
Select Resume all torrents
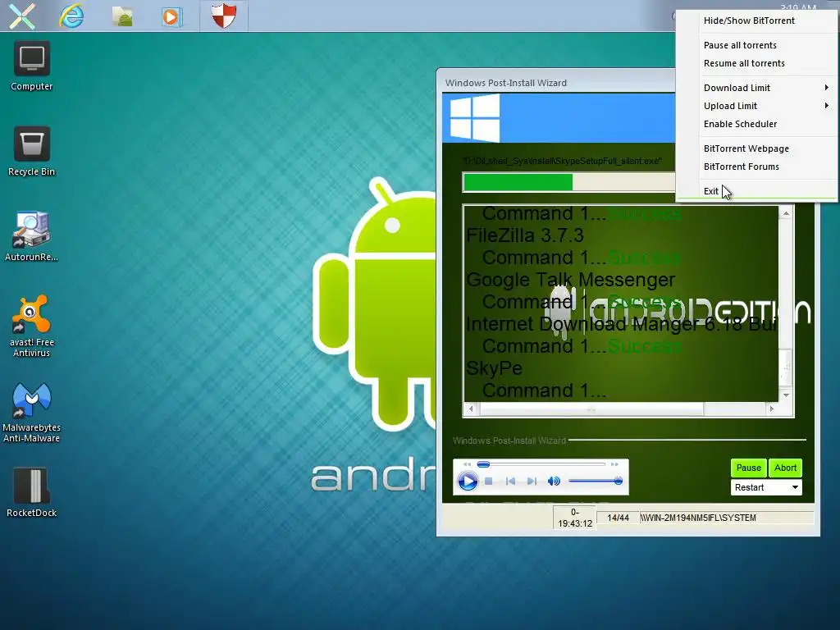pos(757,63)
